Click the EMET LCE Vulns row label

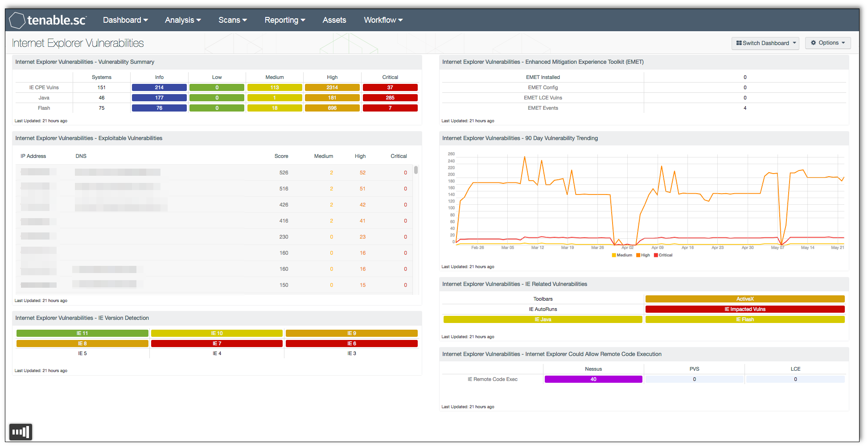(x=543, y=98)
